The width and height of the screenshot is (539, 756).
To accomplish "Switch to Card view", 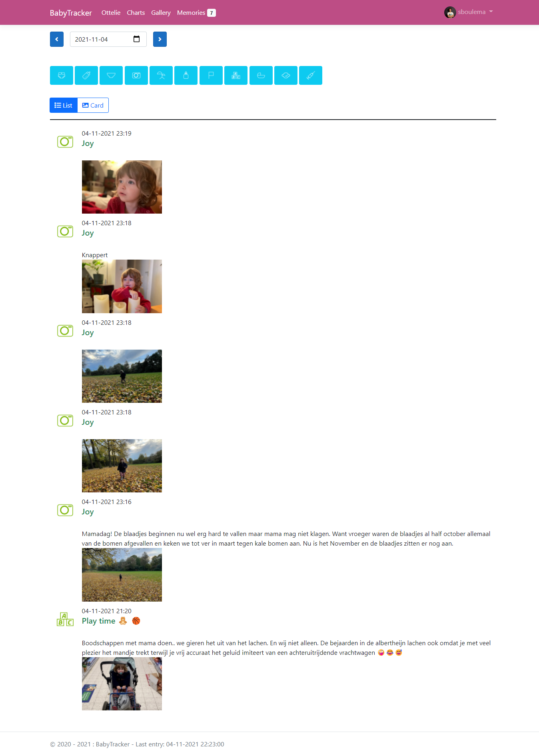I will [x=93, y=105].
